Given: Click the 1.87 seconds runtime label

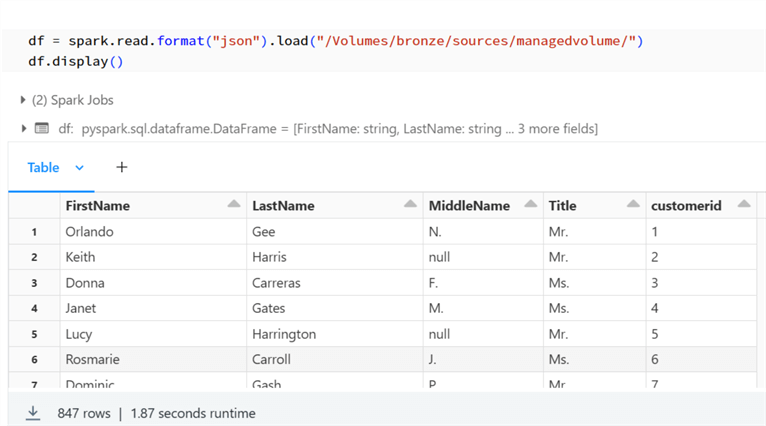Looking at the screenshot, I should click(193, 413).
